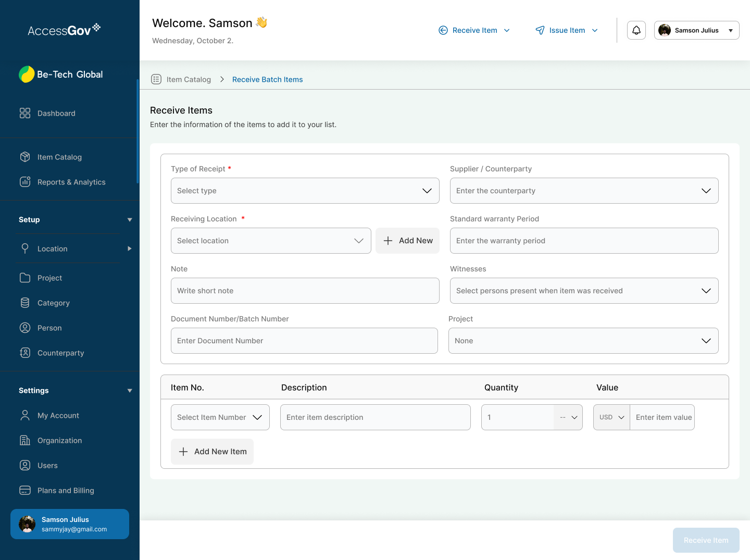This screenshot has width=750, height=560.
Task: Open the Supplier / Counterparty dropdown
Action: click(584, 191)
